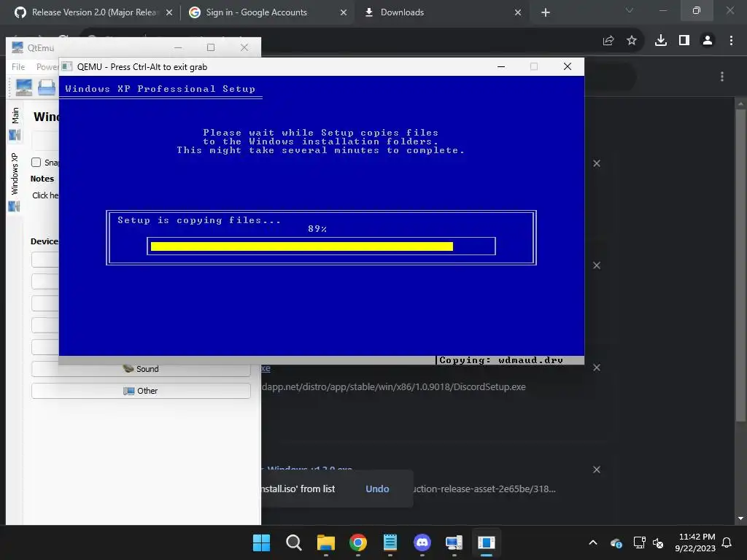Open File Explorer from the taskbar

[326, 542]
